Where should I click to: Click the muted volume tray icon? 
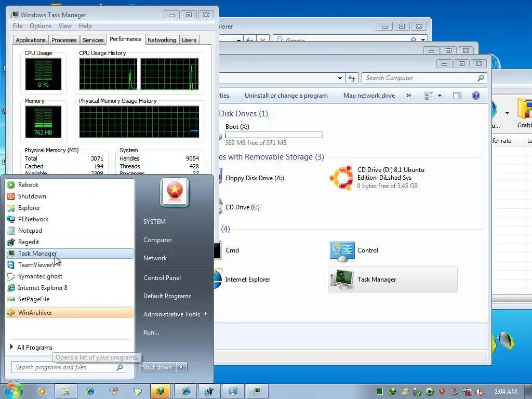click(479, 392)
